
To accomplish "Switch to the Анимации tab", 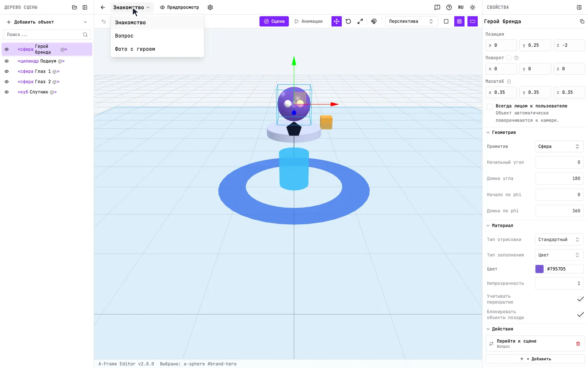I will (x=308, y=21).
